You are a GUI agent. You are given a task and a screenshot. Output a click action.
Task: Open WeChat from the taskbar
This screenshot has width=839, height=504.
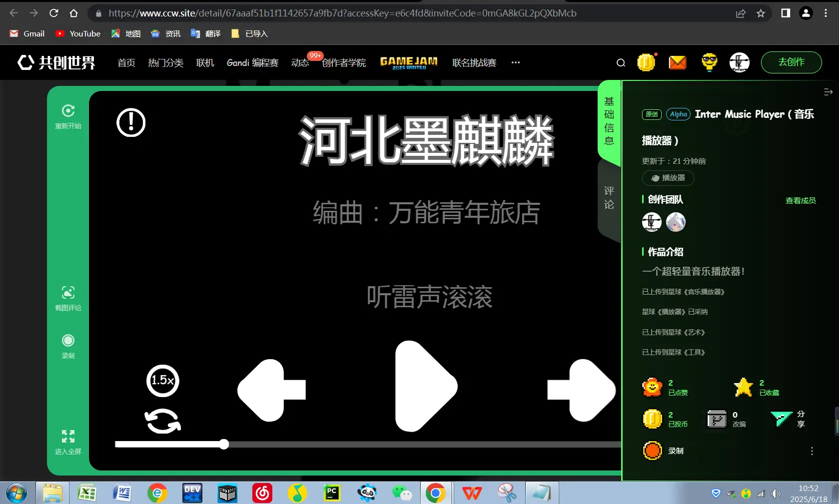(x=402, y=493)
